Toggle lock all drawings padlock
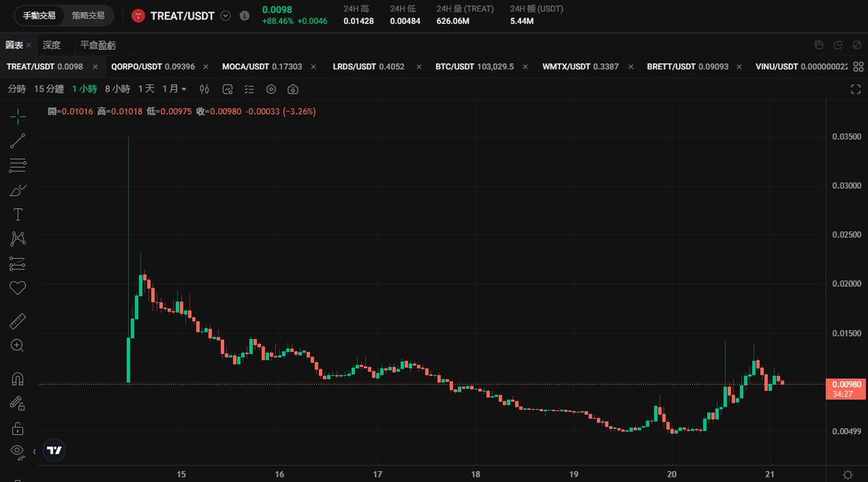 point(17,428)
